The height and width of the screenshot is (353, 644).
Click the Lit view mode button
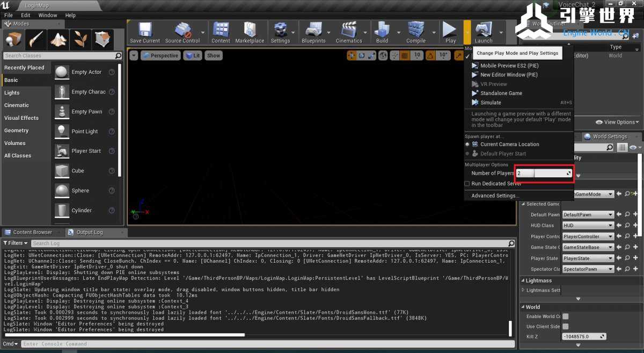click(x=192, y=55)
